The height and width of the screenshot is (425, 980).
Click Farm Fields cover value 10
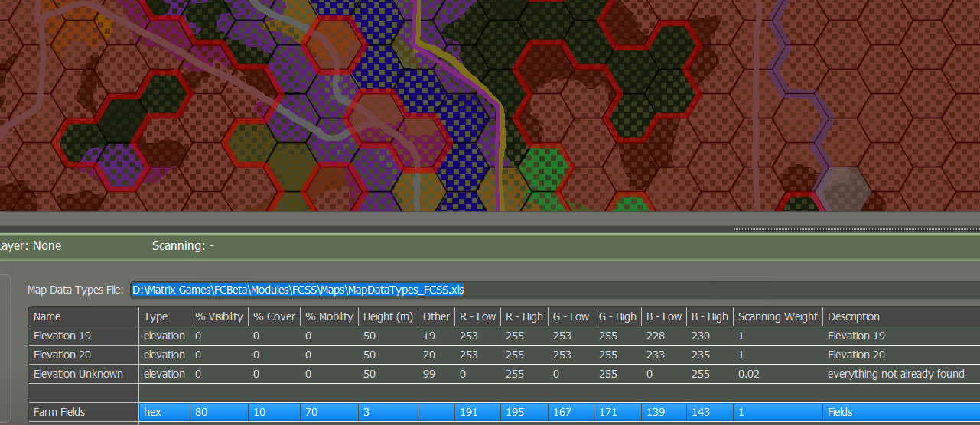274,412
